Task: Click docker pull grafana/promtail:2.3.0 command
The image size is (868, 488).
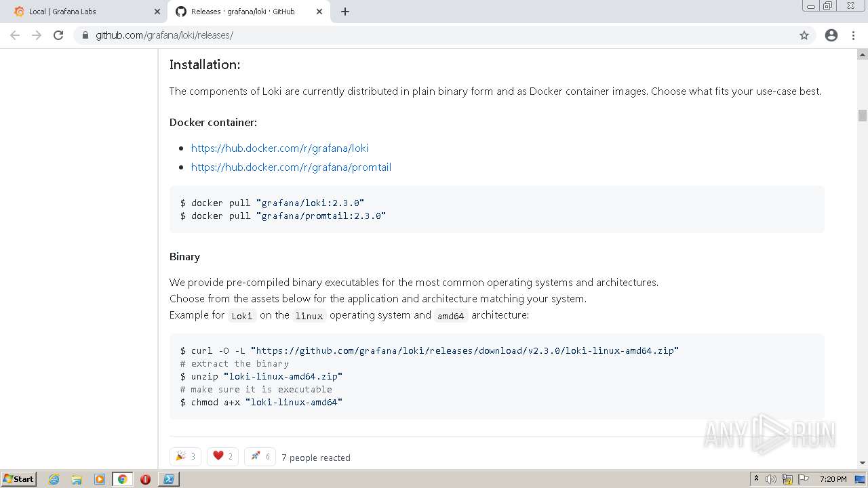Action: pos(283,216)
